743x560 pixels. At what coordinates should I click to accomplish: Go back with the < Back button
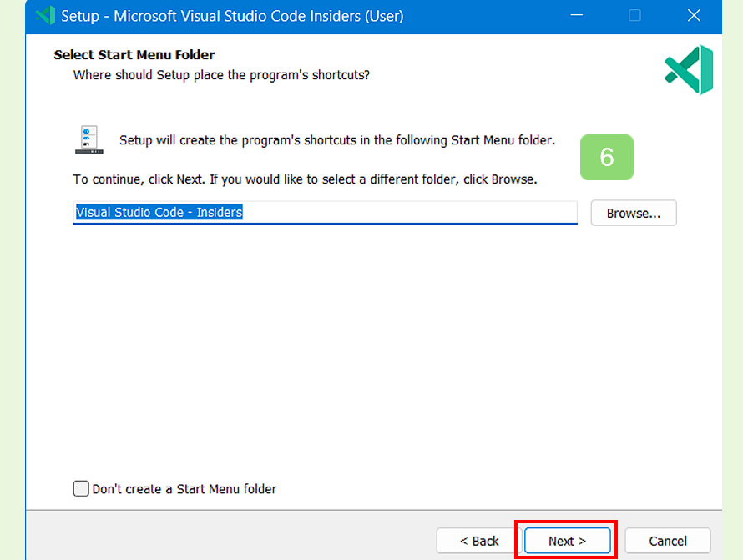tap(479, 541)
